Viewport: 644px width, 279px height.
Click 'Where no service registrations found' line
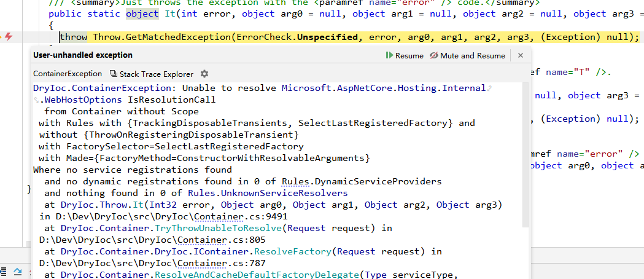click(x=132, y=170)
